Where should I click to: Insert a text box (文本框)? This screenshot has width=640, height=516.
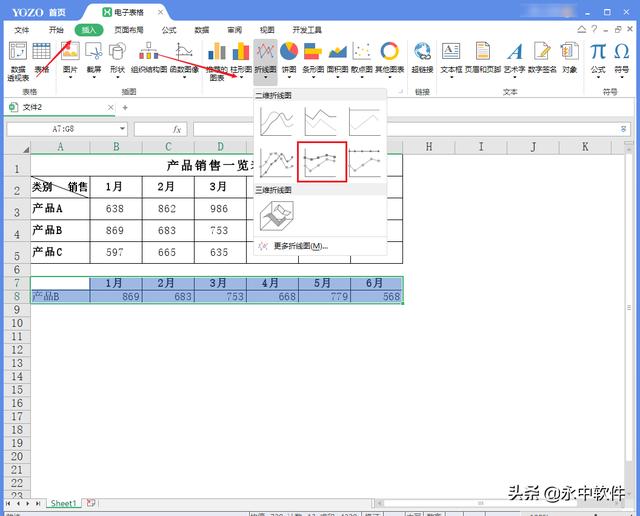coord(452,57)
